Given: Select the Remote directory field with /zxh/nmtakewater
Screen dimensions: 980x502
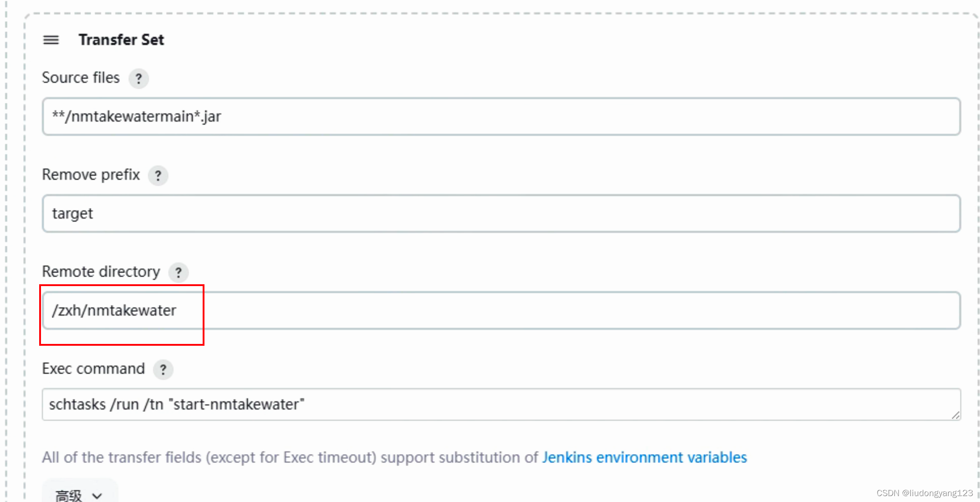Looking at the screenshot, I should (x=501, y=311).
